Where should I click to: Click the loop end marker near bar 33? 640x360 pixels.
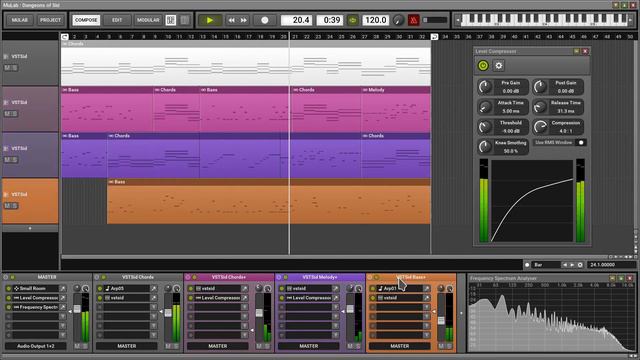434,37
